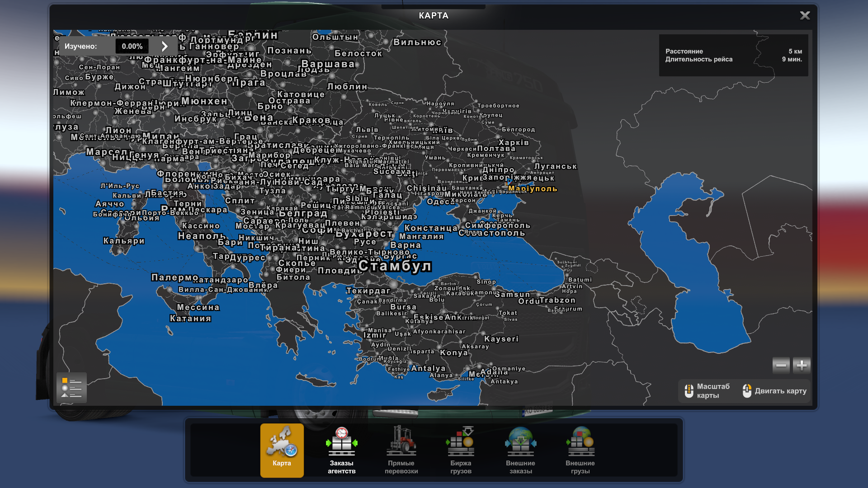Select Batumi on the map
868x488 pixels.
(580, 280)
